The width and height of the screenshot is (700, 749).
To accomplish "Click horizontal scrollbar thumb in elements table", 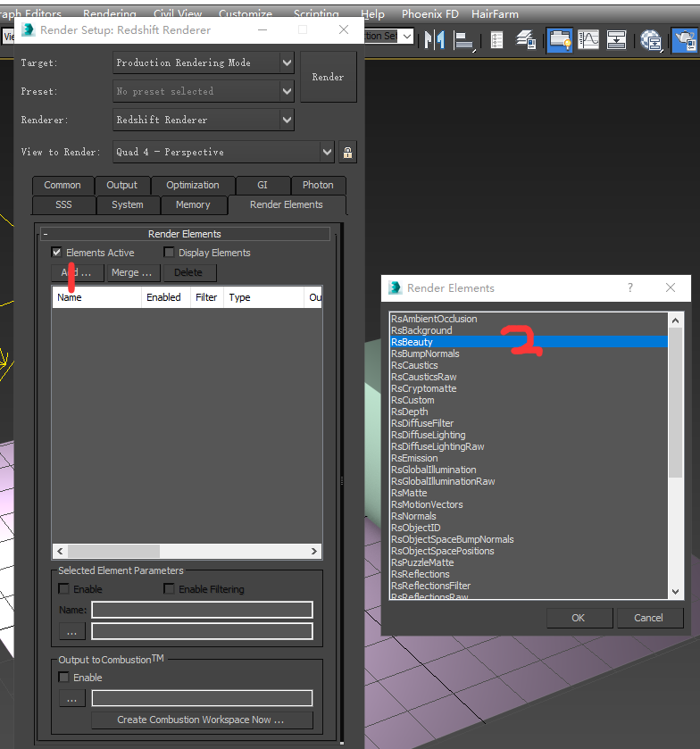I will [113, 551].
